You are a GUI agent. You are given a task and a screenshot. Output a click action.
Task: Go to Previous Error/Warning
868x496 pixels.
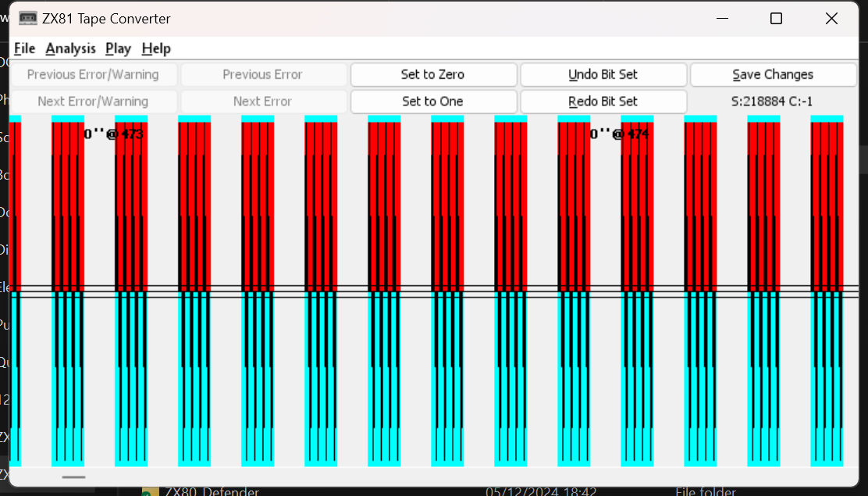[x=93, y=75]
